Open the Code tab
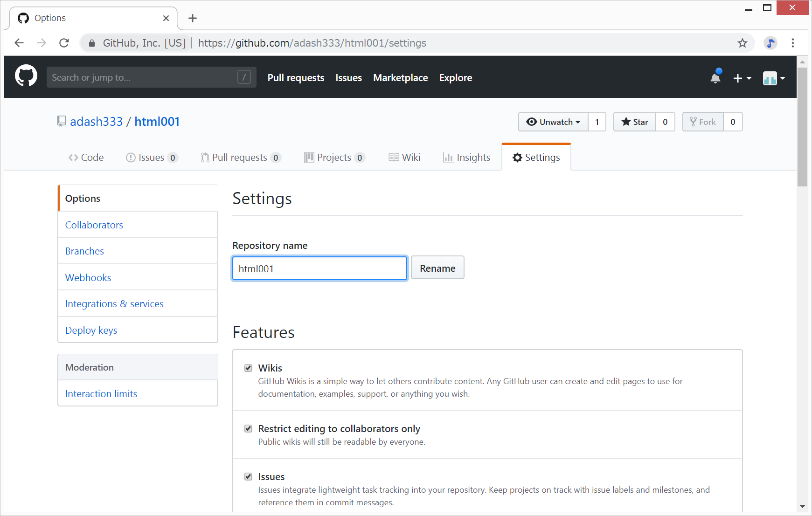Viewport: 812px width, 516px height. coord(86,158)
